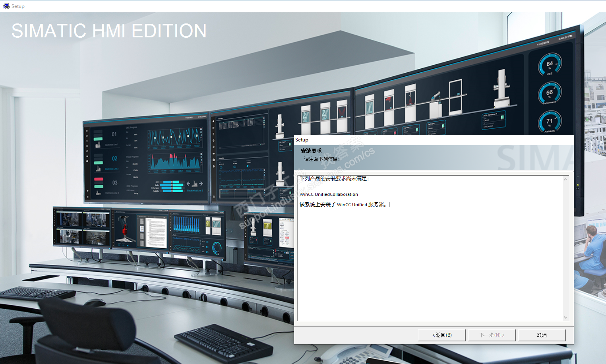Image resolution: width=606 pixels, height=364 pixels.
Task: Click the 安装要求 heading in dialog
Action: pyautogui.click(x=311, y=151)
